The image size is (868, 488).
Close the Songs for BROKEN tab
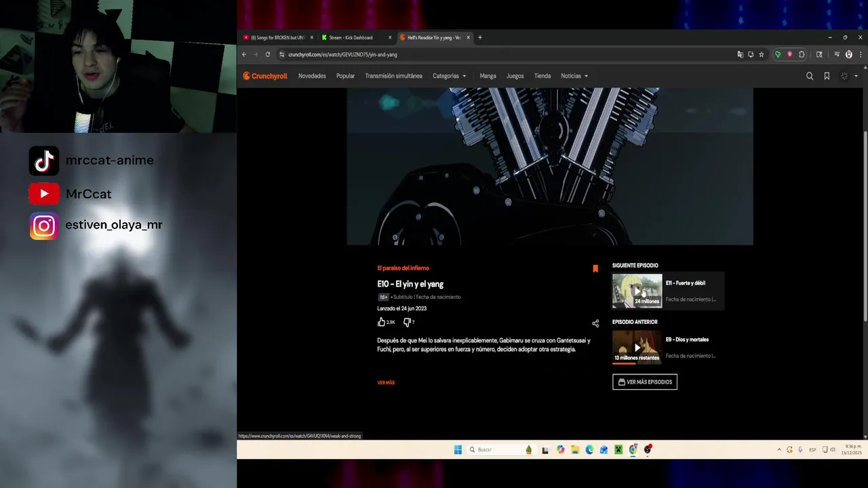(x=312, y=37)
